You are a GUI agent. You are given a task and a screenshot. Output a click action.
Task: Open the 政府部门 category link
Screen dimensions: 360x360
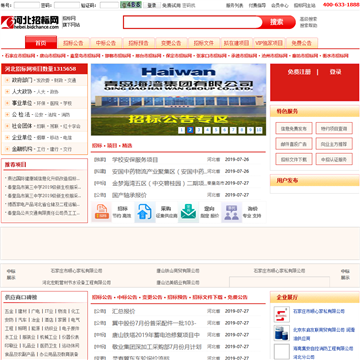point(22,80)
